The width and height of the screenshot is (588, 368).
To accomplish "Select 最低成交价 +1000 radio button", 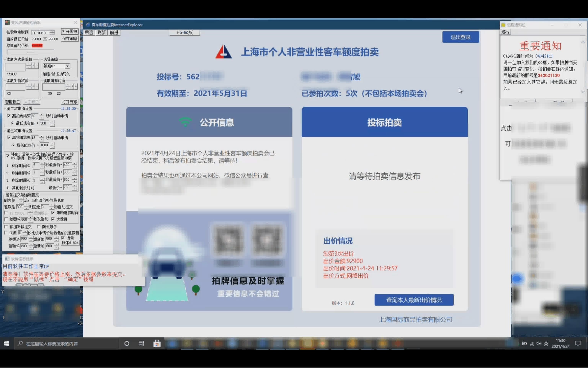I will [13, 145].
